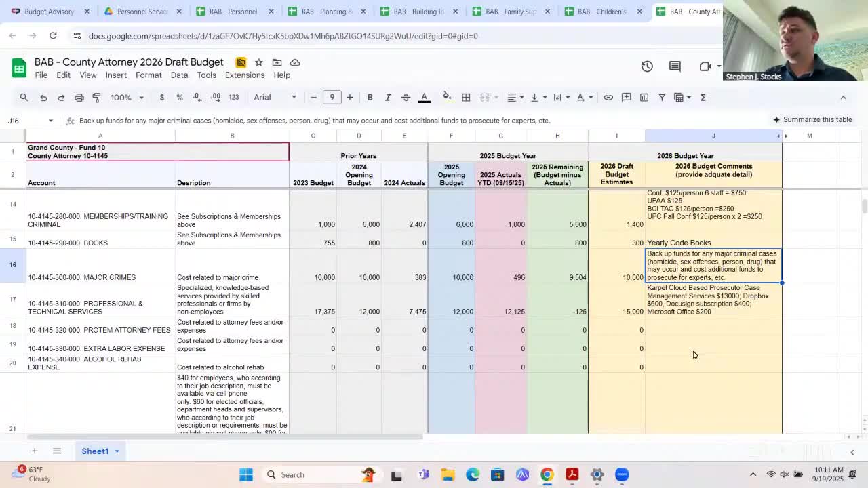This screenshot has height=488, width=868.
Task: Star the spreadsheet document
Action: 258,62
